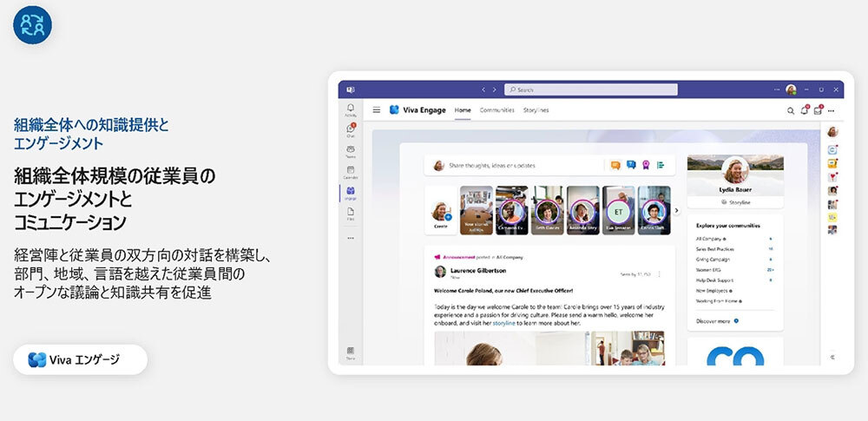Open title bar settings and more ellipsis

pos(779,89)
